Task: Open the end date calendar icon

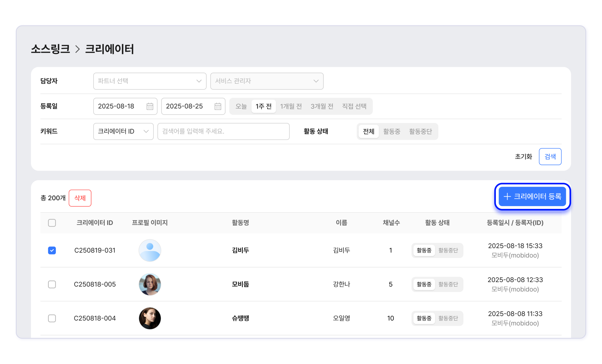Action: pos(218,106)
